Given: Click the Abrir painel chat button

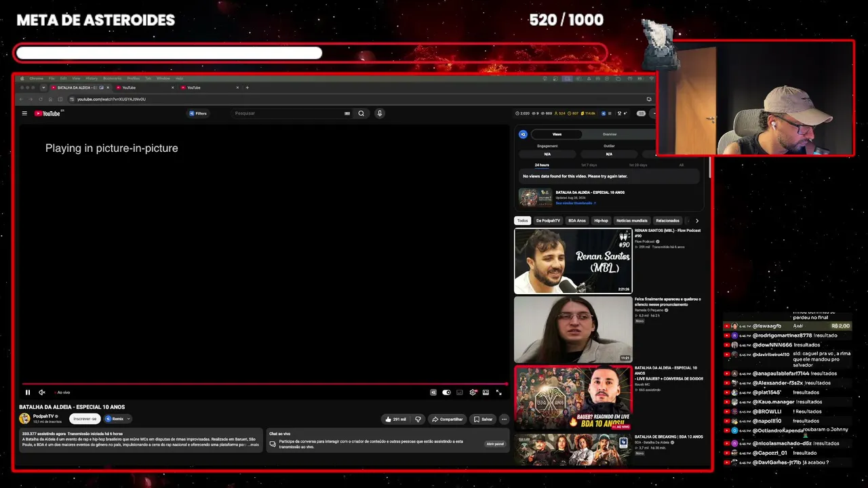Looking at the screenshot, I should tap(494, 444).
